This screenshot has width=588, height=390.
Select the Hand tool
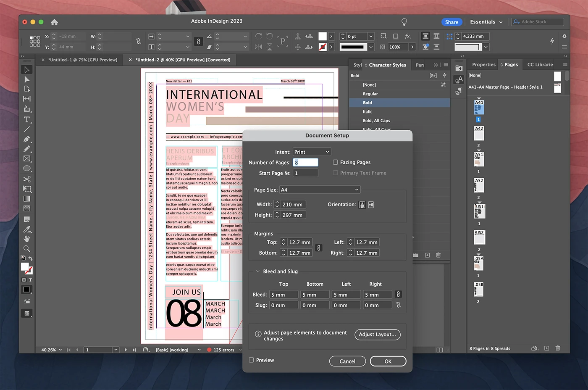(x=27, y=239)
